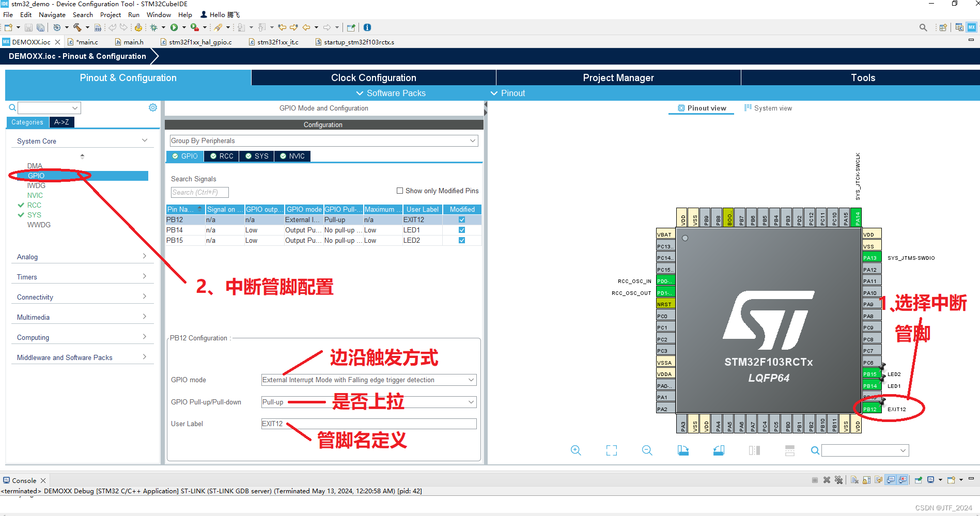Run the application using the green play icon

point(175,27)
